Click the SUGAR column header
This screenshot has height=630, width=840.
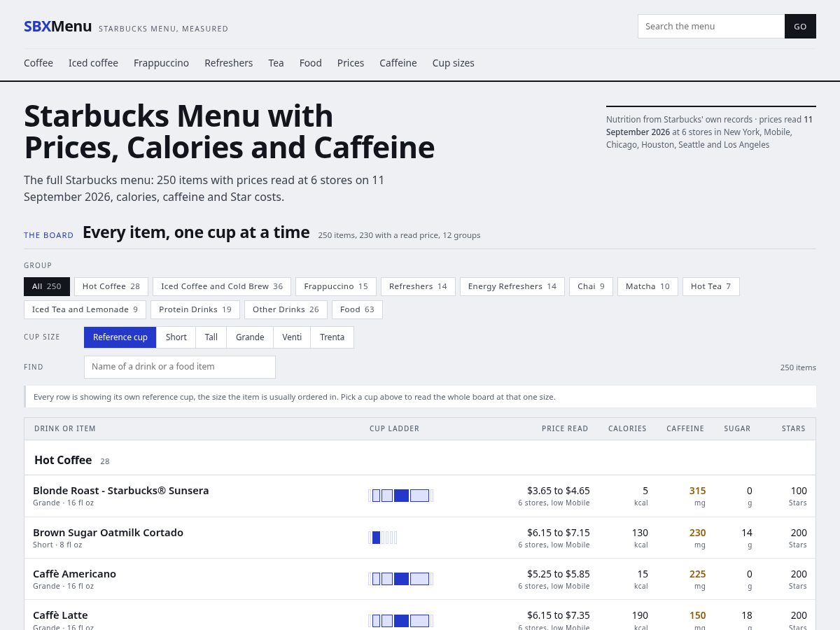737,428
